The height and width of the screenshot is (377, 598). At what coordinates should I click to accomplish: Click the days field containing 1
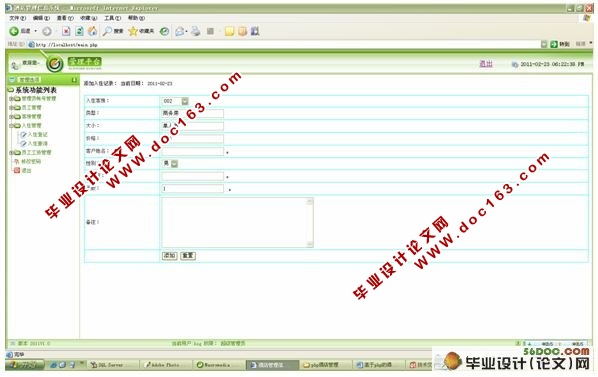(x=193, y=188)
